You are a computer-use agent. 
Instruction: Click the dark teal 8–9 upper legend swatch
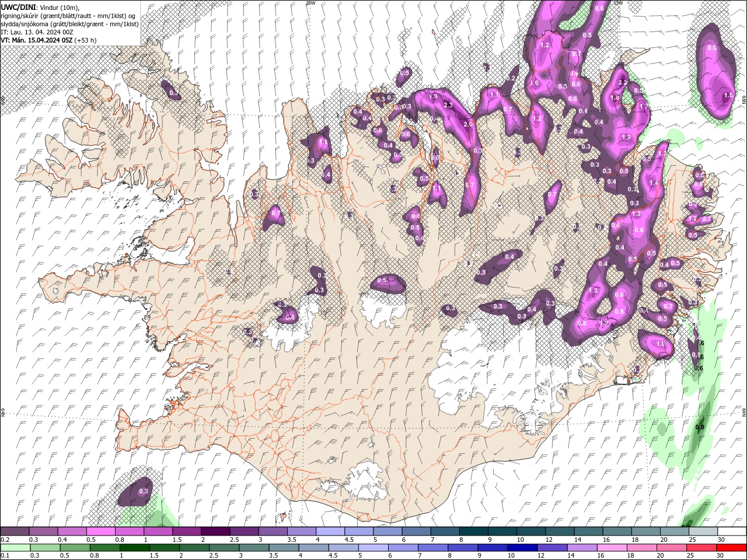point(474,531)
